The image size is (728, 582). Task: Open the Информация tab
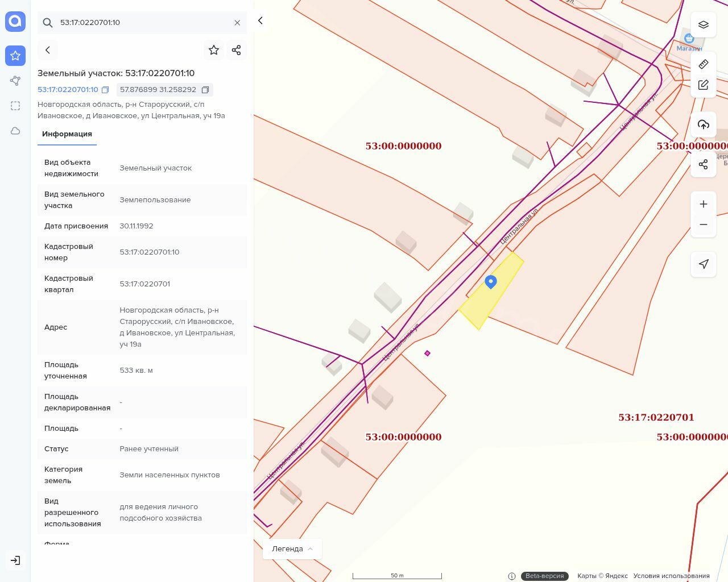67,134
